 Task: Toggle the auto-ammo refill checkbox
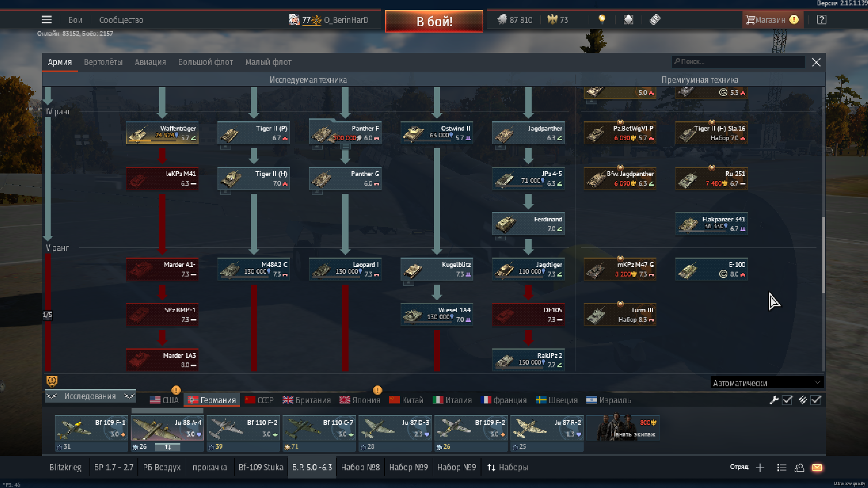point(816,400)
